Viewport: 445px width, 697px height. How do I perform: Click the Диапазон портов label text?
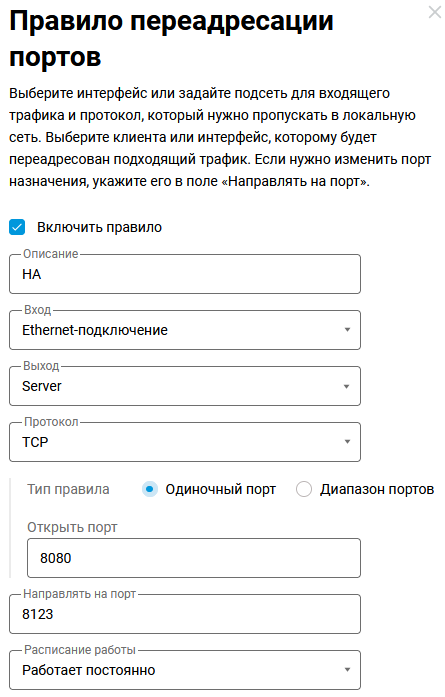[x=377, y=489]
